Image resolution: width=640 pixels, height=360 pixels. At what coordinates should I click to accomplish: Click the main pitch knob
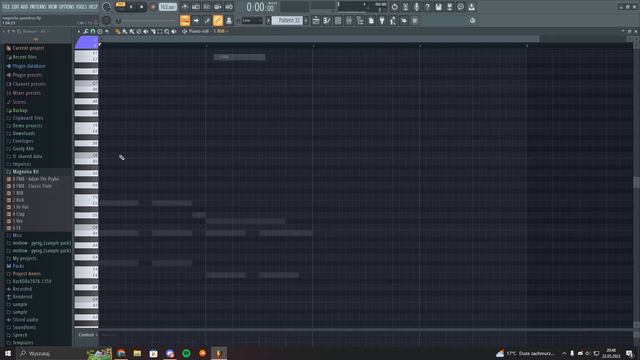(106, 20)
